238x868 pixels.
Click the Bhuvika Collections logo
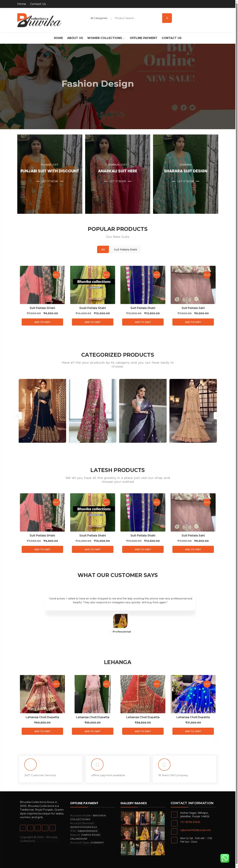coord(39,20)
